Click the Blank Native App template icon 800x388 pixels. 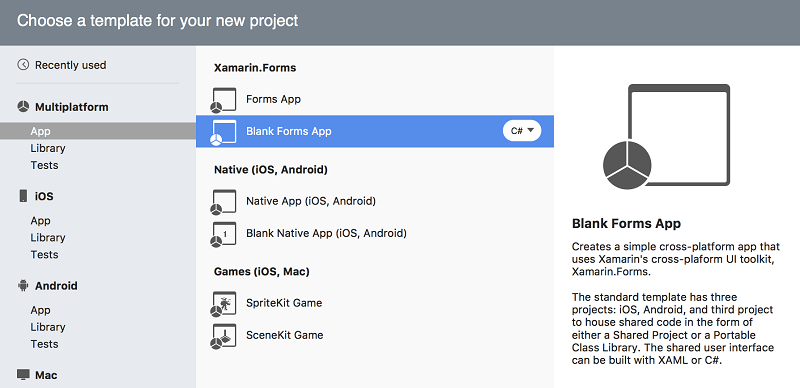pyautogui.click(x=223, y=234)
